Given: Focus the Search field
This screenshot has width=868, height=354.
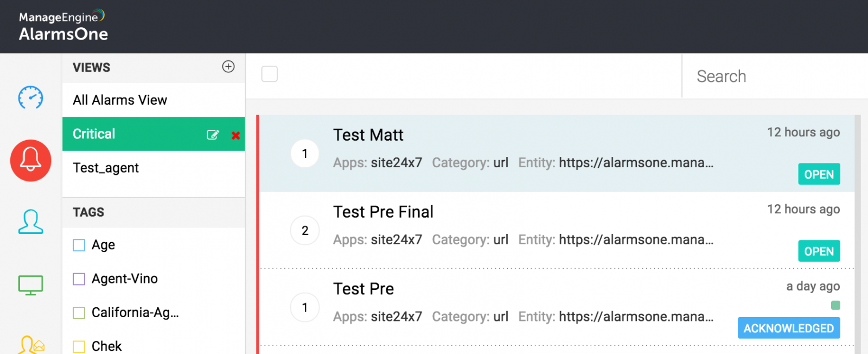Looking at the screenshot, I should [776, 76].
